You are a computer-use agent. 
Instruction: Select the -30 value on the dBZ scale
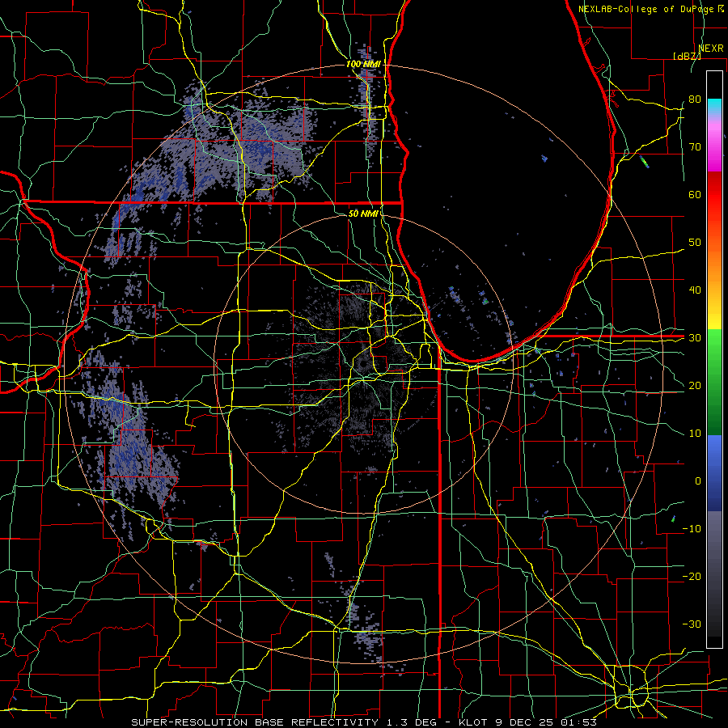pos(692,624)
